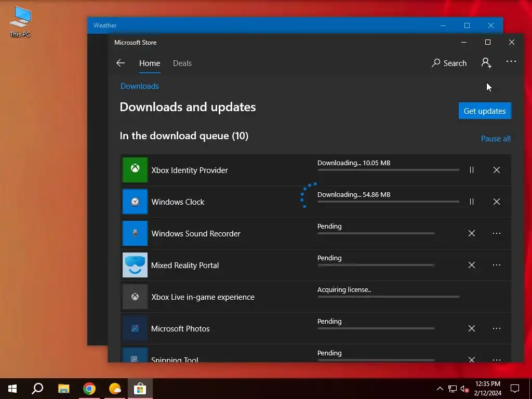Click the Snipping Tool row name
This screenshot has width=532, height=399.
(175, 360)
